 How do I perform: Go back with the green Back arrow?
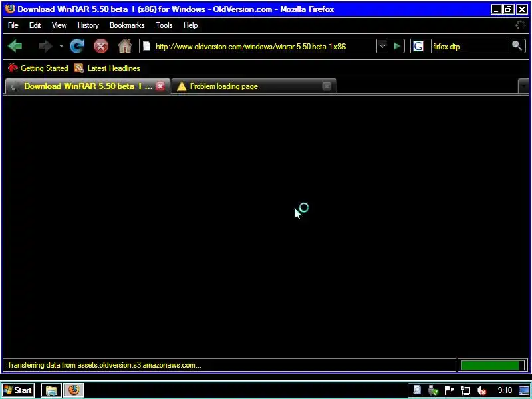click(x=15, y=46)
